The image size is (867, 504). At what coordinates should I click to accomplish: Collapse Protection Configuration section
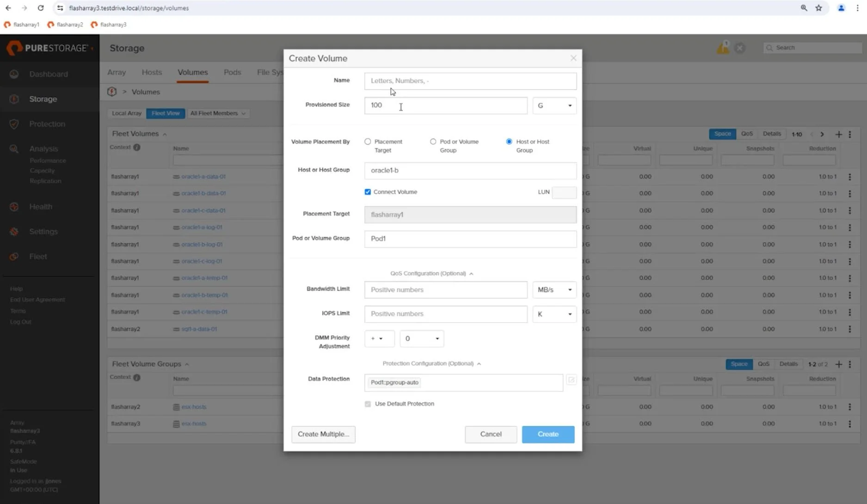tap(432, 363)
